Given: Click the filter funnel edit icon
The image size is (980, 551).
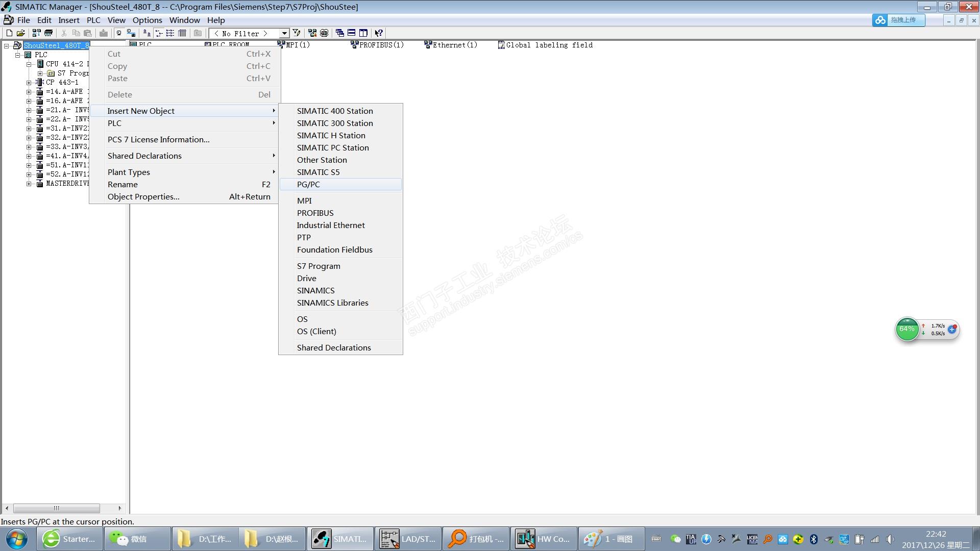Looking at the screenshot, I should (x=297, y=33).
